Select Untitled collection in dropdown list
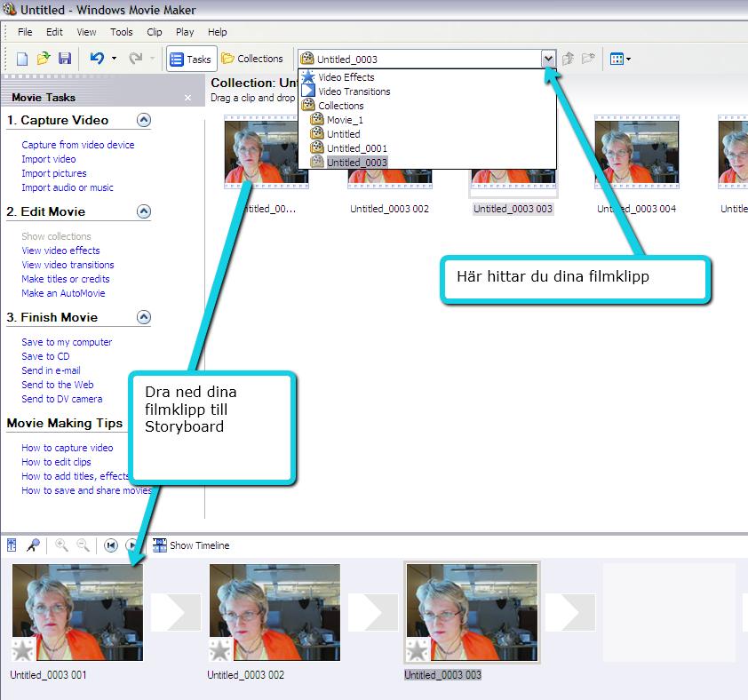The width and height of the screenshot is (748, 700). click(427, 134)
